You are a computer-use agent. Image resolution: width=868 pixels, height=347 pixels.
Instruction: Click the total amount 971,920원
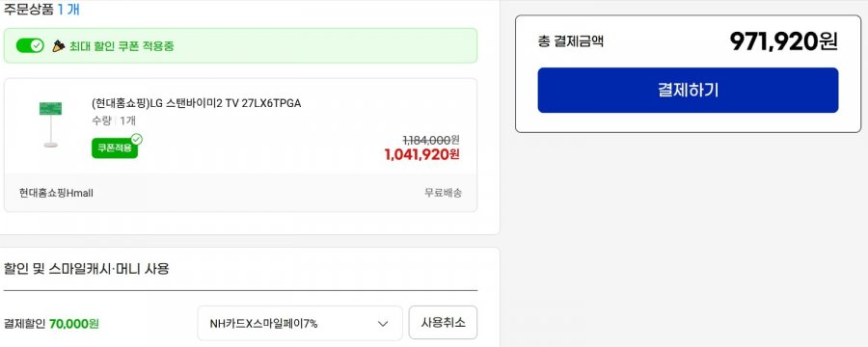tap(783, 40)
